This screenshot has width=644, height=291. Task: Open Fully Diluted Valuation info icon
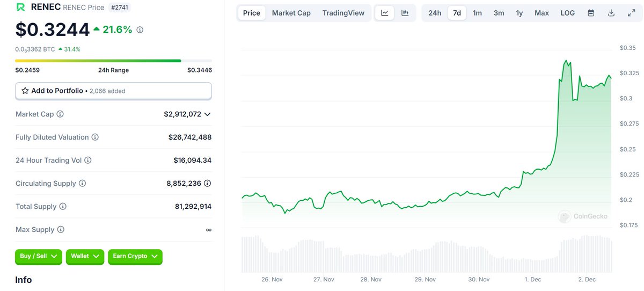pyautogui.click(x=95, y=137)
